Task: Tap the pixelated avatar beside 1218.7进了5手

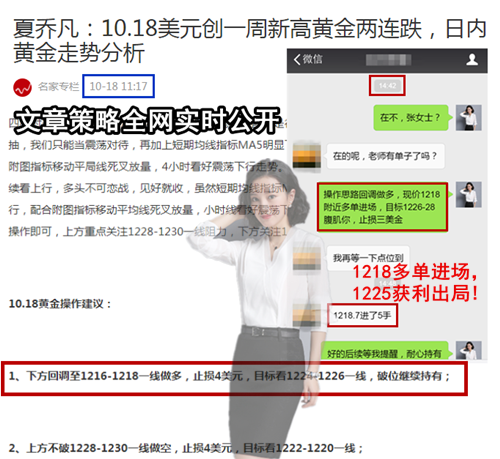Action: 307,315
